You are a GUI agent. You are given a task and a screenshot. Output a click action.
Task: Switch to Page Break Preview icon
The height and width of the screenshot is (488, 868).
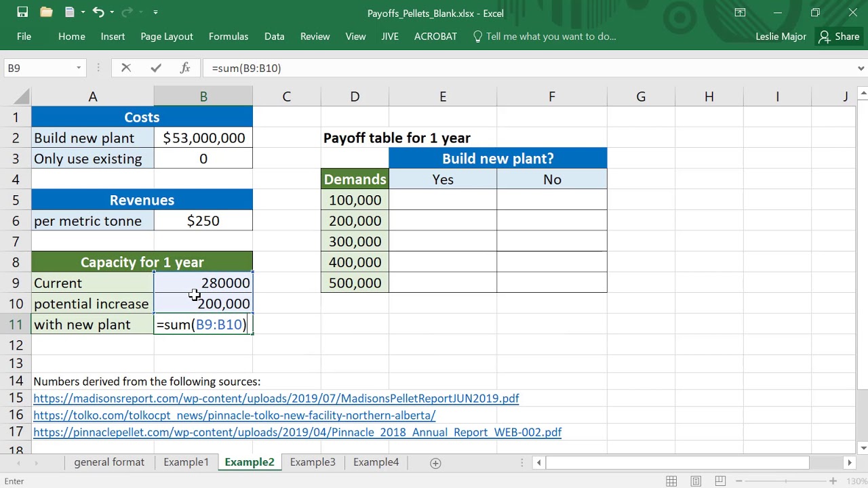[x=720, y=481]
